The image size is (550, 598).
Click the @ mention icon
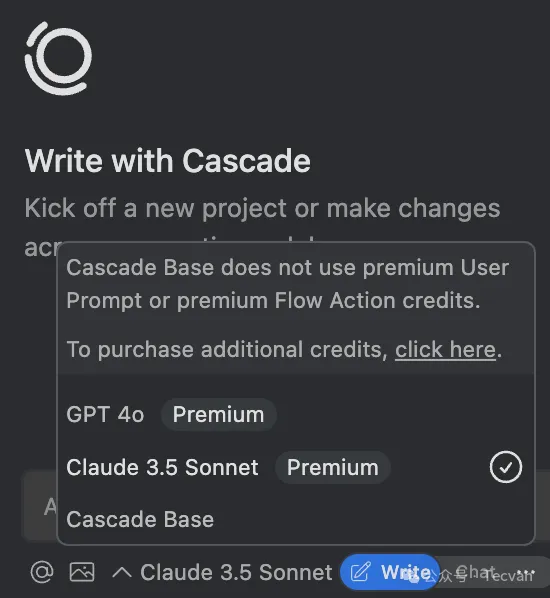[42, 572]
